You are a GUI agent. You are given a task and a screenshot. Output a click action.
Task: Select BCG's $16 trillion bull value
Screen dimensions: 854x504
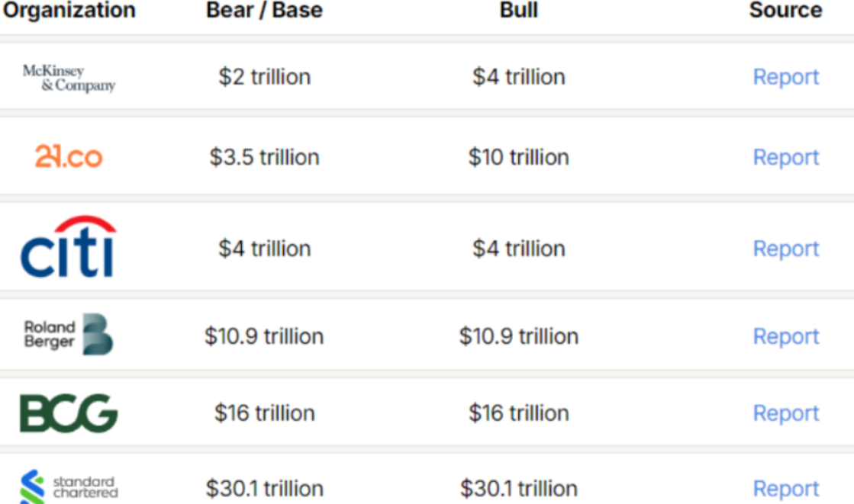(518, 413)
